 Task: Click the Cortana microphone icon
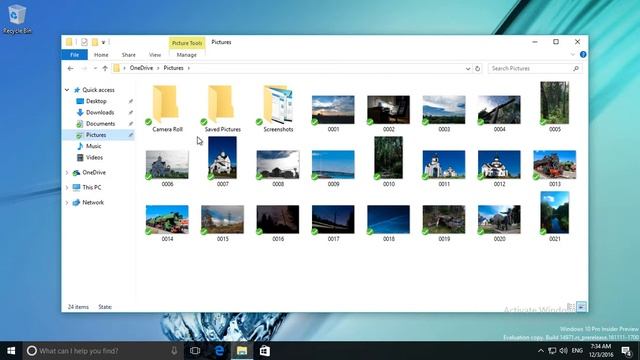(174, 351)
